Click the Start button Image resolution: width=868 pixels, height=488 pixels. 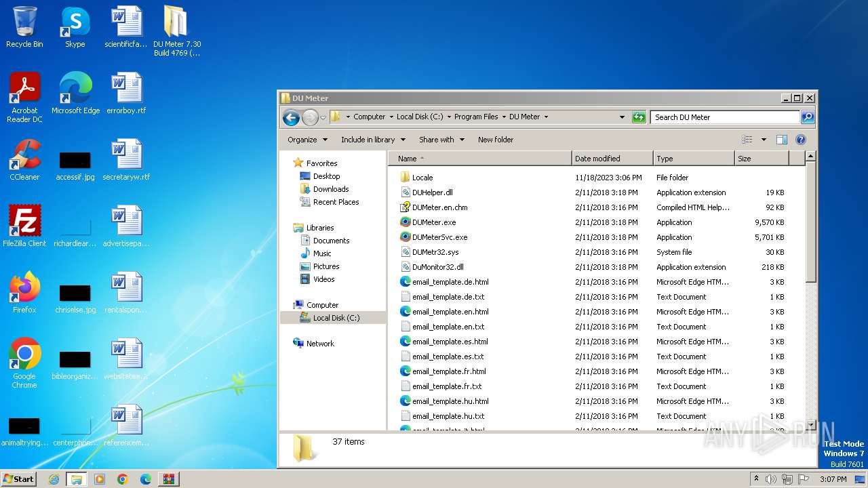(19, 479)
